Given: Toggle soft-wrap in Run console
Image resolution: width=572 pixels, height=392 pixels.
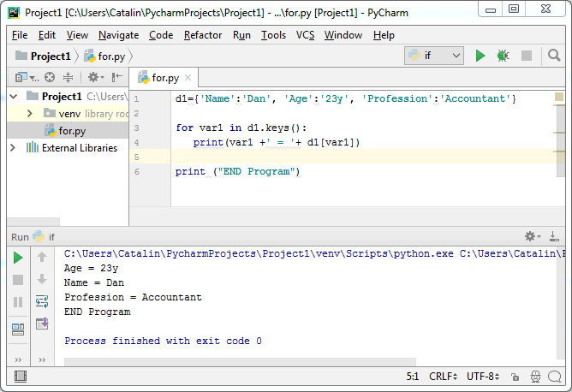Looking at the screenshot, I should pyautogui.click(x=42, y=301).
